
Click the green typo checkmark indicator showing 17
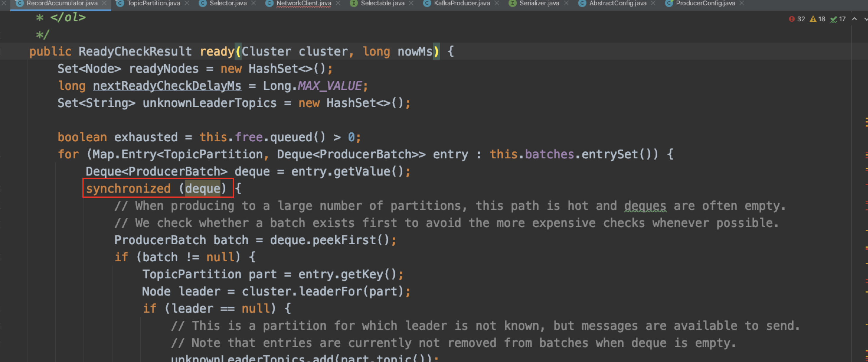pos(838,19)
